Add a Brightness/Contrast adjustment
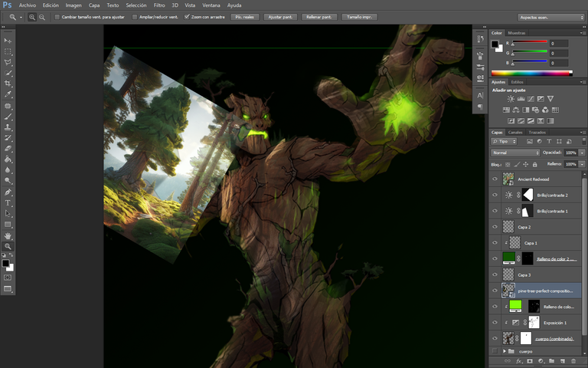 511,99
